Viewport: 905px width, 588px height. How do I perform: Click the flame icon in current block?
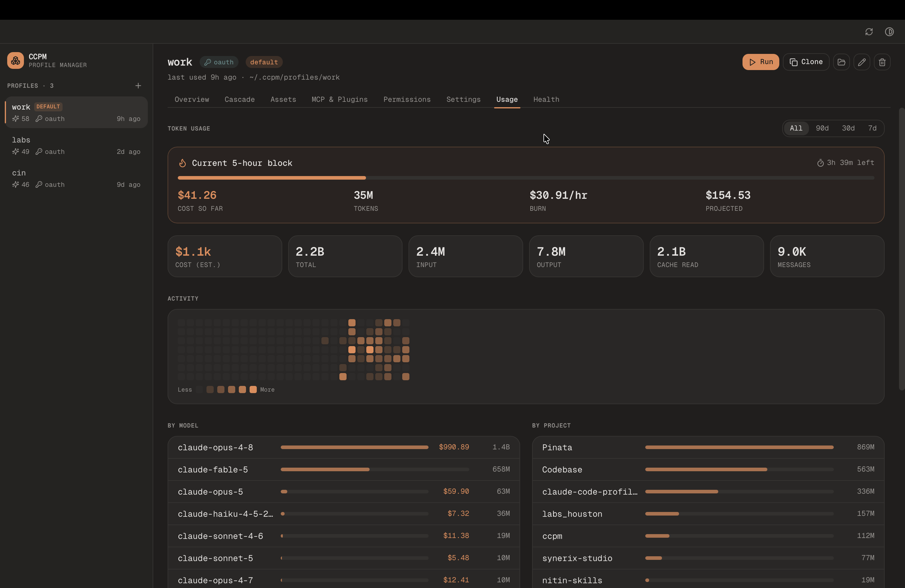tap(183, 163)
